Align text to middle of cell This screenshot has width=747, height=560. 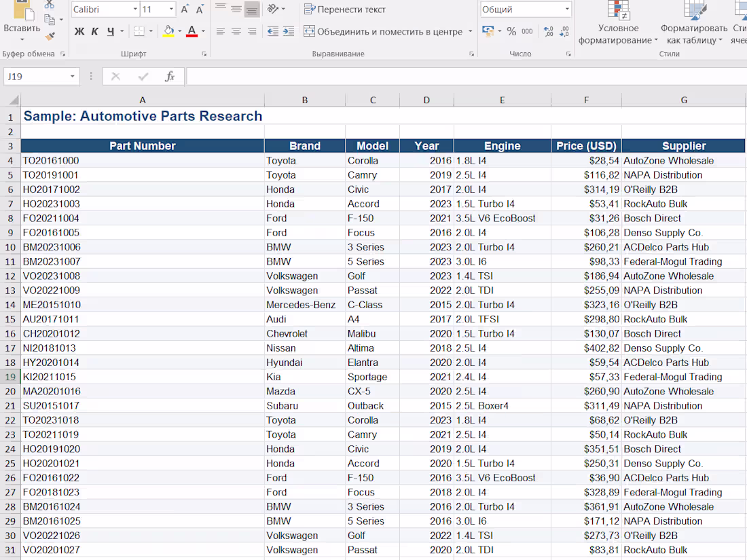[x=236, y=9]
